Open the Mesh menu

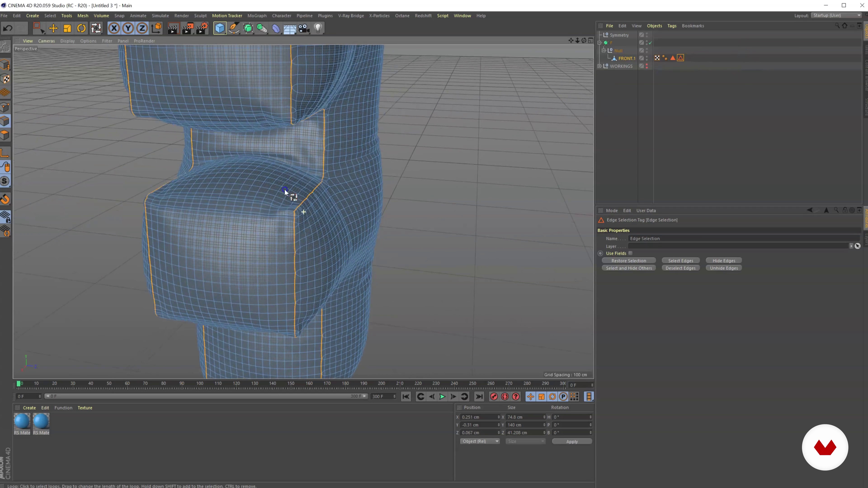tap(83, 16)
